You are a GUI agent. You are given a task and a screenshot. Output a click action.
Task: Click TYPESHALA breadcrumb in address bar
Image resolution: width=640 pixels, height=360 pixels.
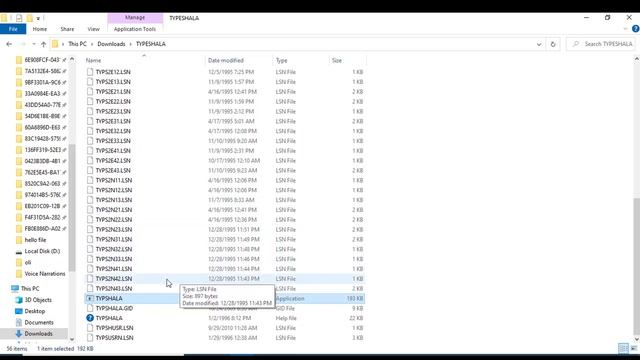[x=151, y=44]
